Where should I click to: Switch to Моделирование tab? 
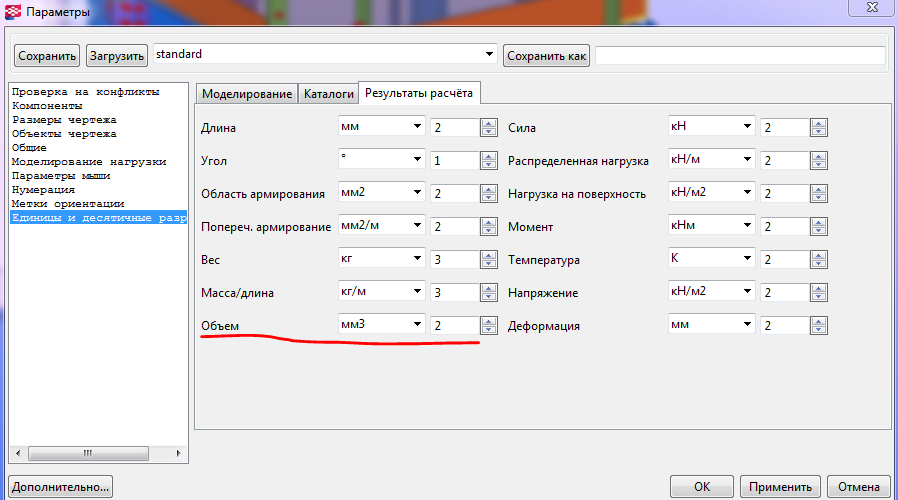pyautogui.click(x=247, y=93)
